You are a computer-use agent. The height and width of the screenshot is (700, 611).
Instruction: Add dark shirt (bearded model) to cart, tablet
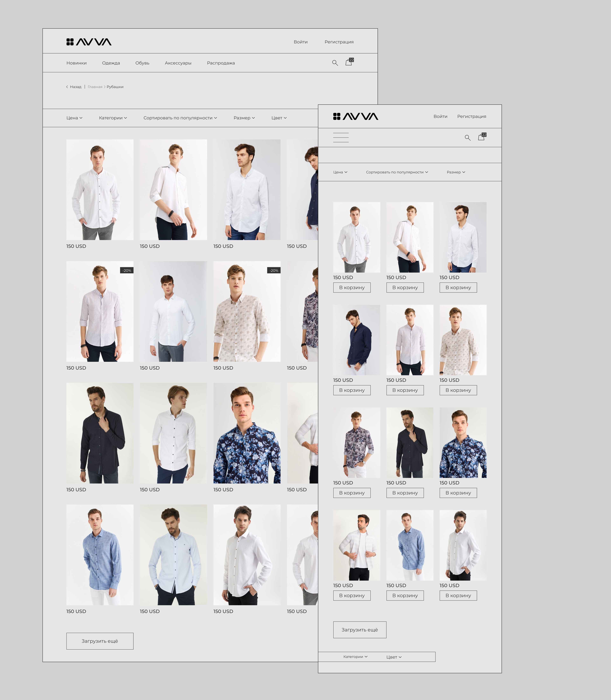[x=405, y=493]
